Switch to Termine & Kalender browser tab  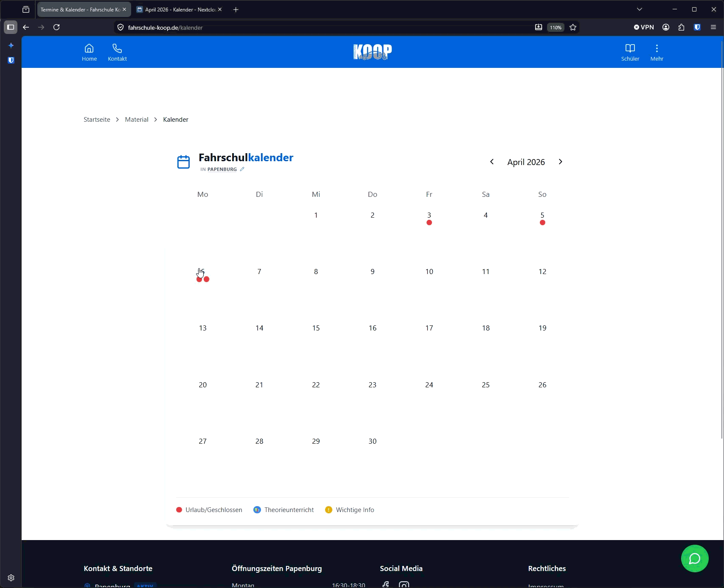pos(80,9)
